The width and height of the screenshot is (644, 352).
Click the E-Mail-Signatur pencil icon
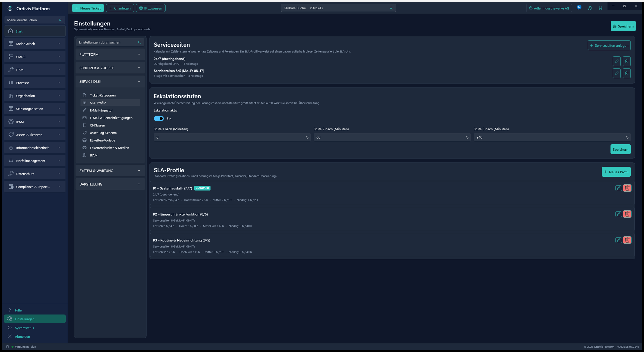84,110
